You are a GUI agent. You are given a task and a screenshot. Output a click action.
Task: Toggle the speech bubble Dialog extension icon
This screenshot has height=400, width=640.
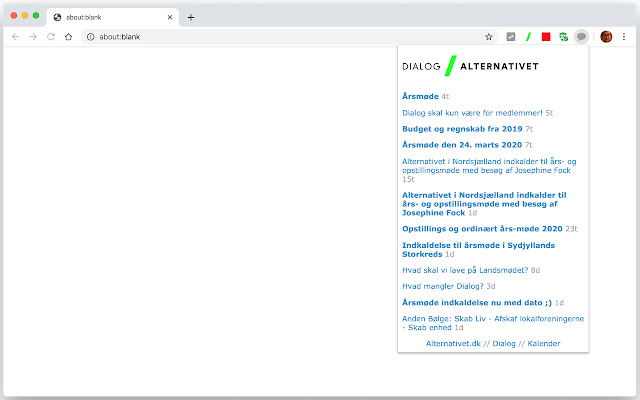click(x=581, y=37)
